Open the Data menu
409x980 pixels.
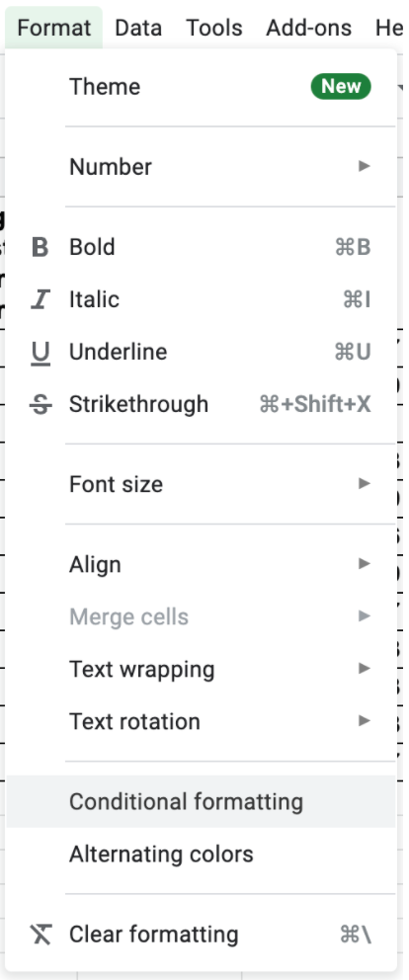[x=138, y=28]
